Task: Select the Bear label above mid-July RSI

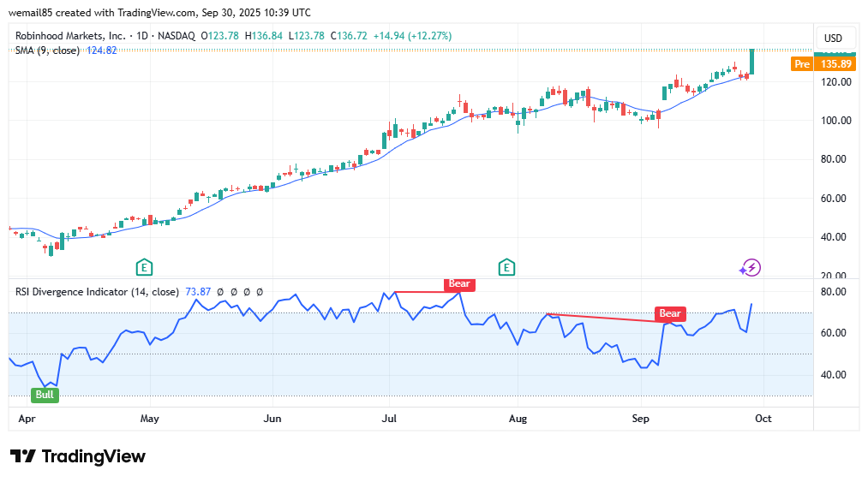Action: click(458, 283)
